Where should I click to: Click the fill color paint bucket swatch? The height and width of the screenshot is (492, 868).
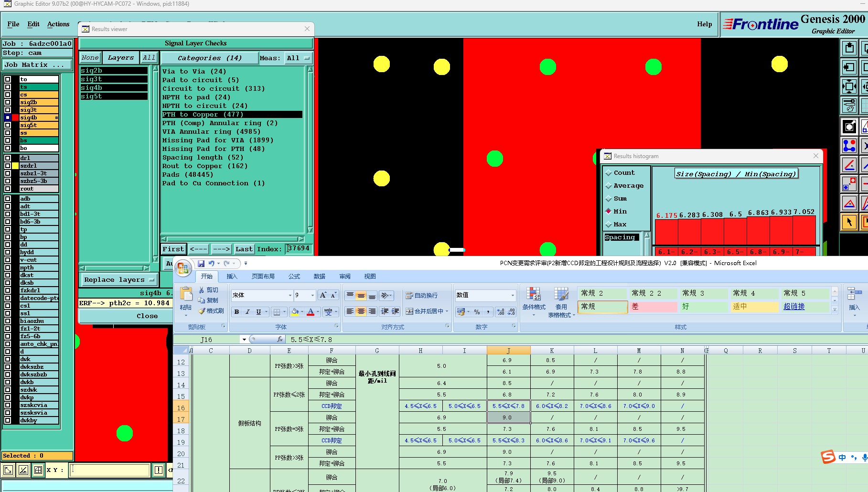tap(295, 312)
